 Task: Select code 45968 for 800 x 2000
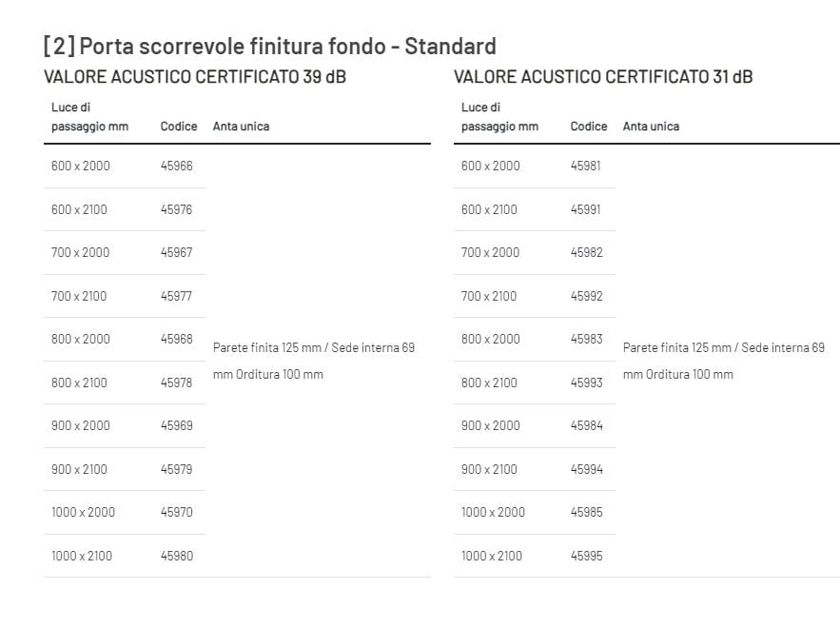tap(176, 339)
